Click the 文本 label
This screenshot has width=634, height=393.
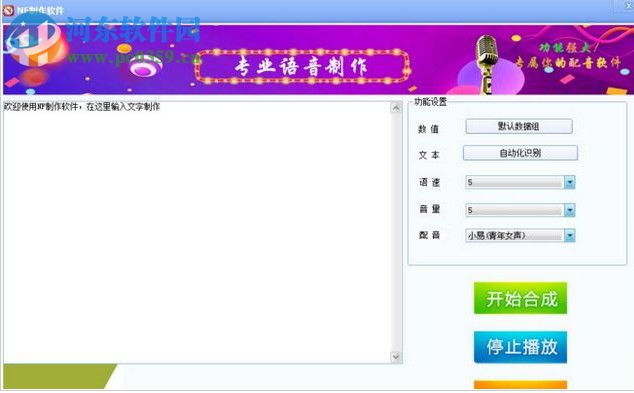point(429,155)
